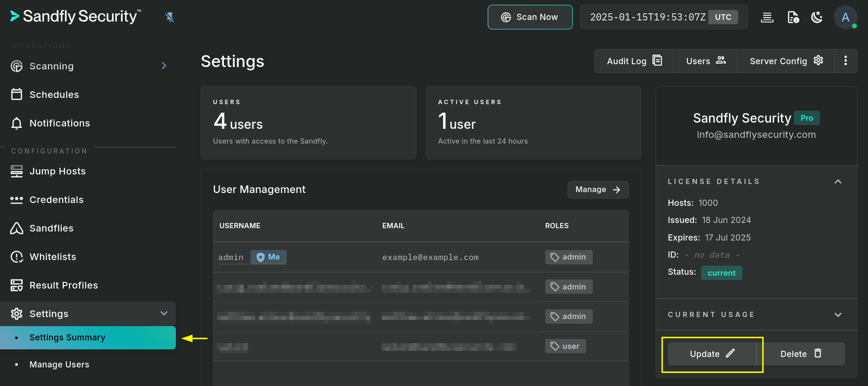This screenshot has width=868, height=386.
Task: Open Jump Hosts in the sidebar
Action: (88, 171)
